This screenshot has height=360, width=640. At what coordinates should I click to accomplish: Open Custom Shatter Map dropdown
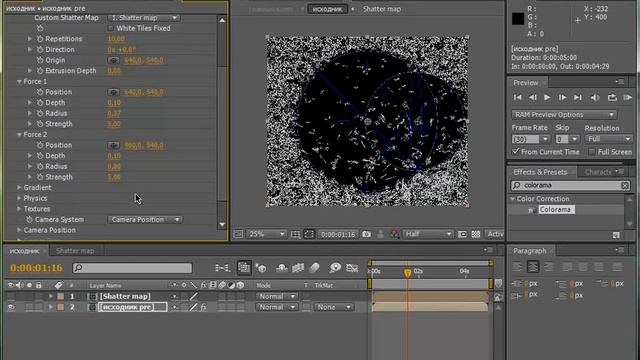pos(144,18)
